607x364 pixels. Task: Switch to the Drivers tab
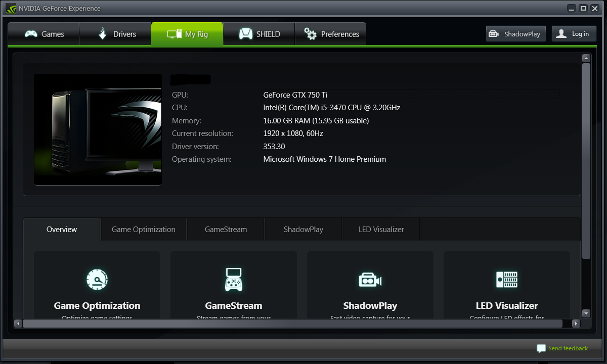tap(115, 34)
